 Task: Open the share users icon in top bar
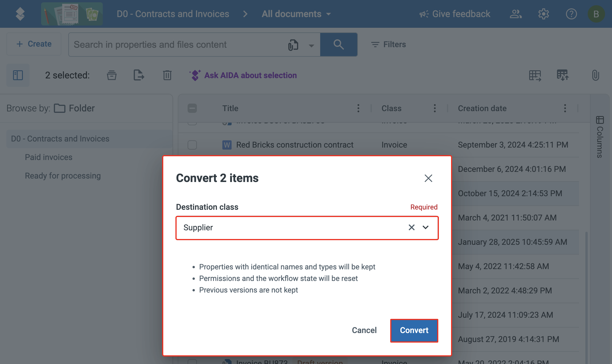tap(516, 14)
